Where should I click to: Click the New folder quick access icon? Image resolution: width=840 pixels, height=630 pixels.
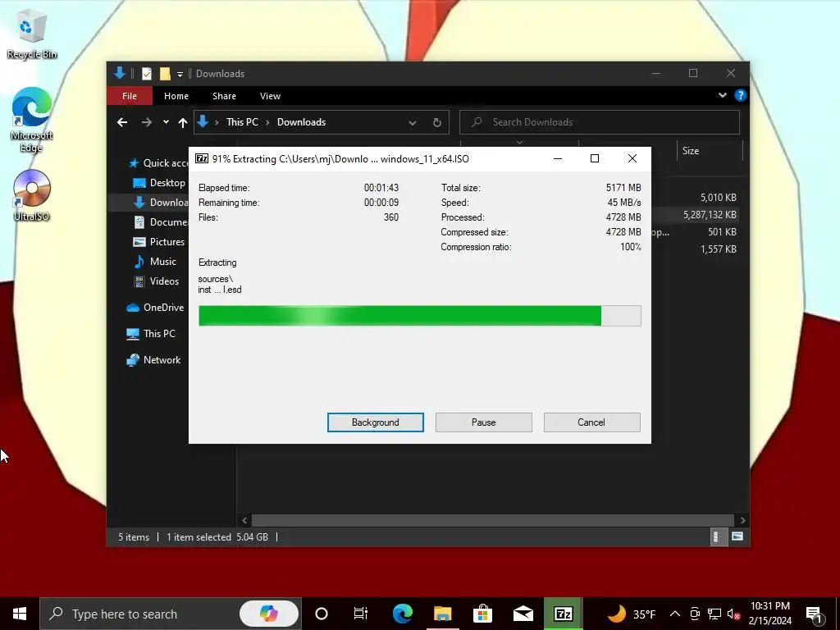[165, 73]
